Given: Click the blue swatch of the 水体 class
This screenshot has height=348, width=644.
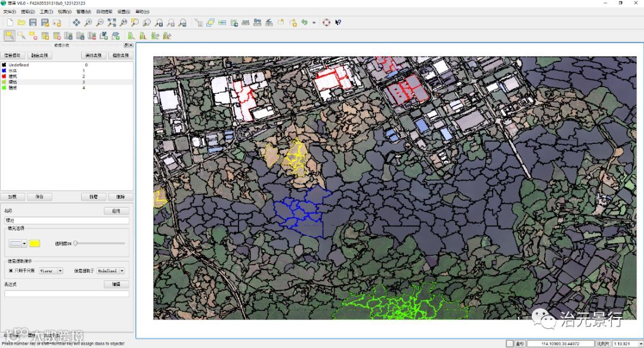Looking at the screenshot, I should [x=4, y=70].
